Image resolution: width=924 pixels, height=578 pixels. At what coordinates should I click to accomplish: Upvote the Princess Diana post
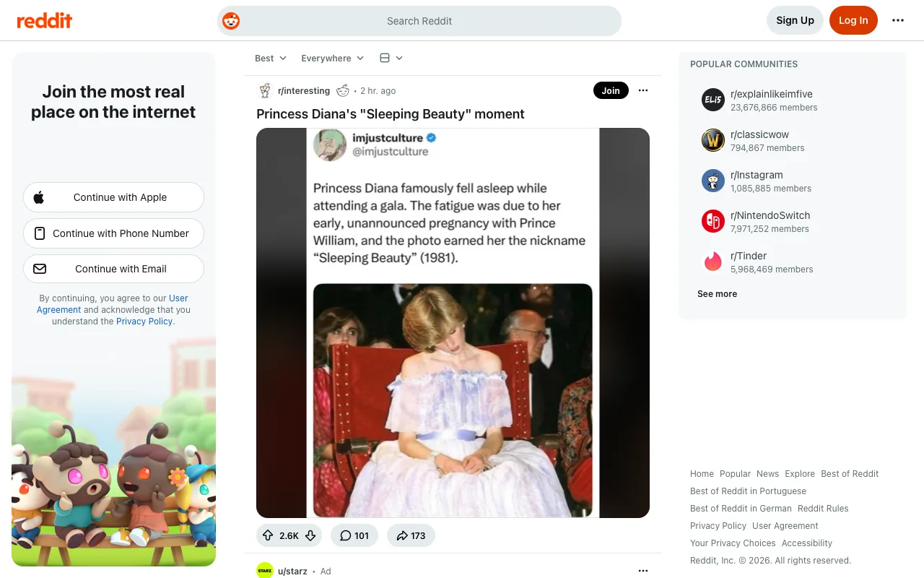pyautogui.click(x=268, y=535)
